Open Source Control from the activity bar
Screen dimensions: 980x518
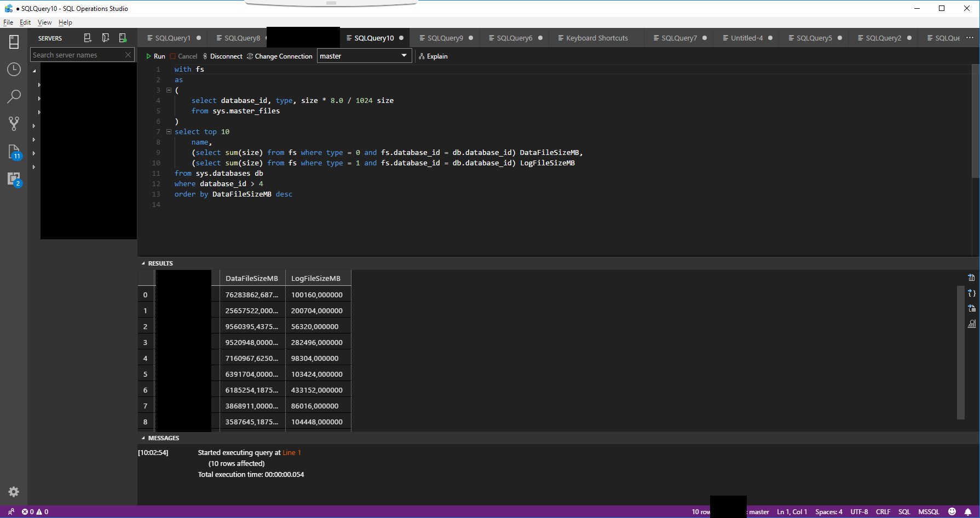(14, 124)
